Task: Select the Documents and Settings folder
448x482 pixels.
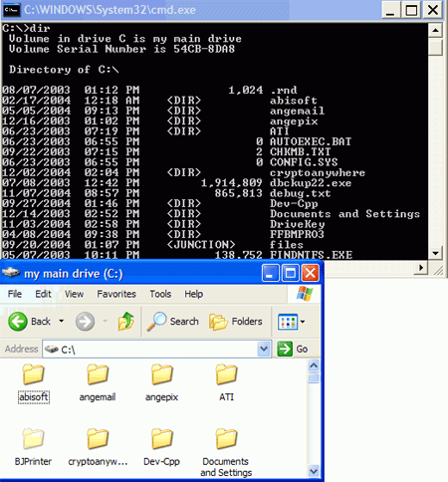Action: (x=226, y=452)
